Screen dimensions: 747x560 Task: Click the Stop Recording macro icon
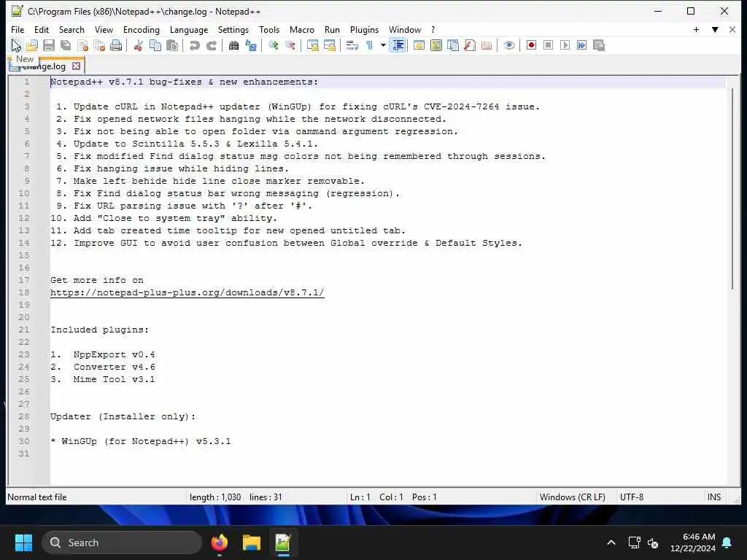click(549, 45)
